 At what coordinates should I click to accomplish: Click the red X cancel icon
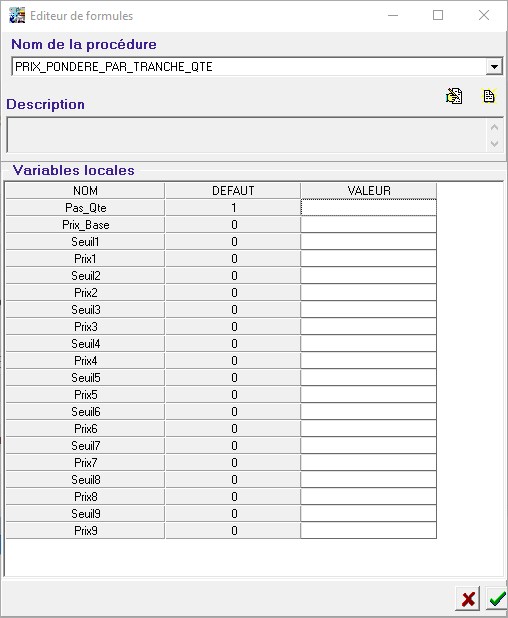[468, 599]
